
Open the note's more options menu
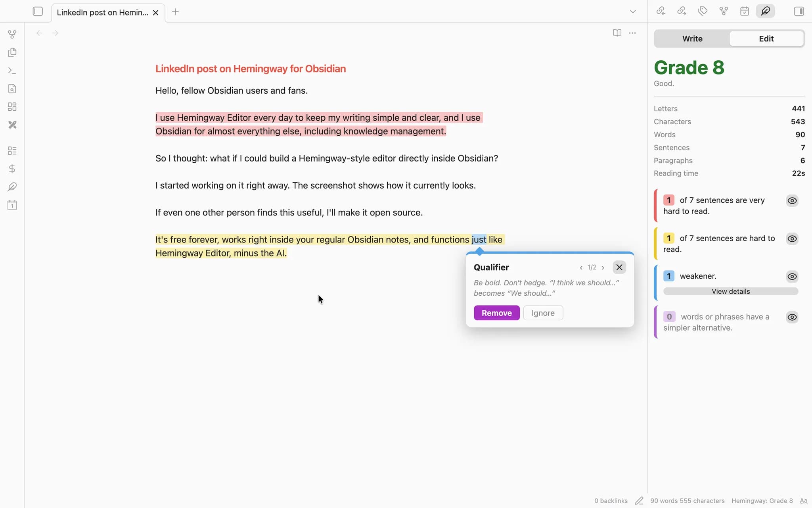[x=632, y=33]
